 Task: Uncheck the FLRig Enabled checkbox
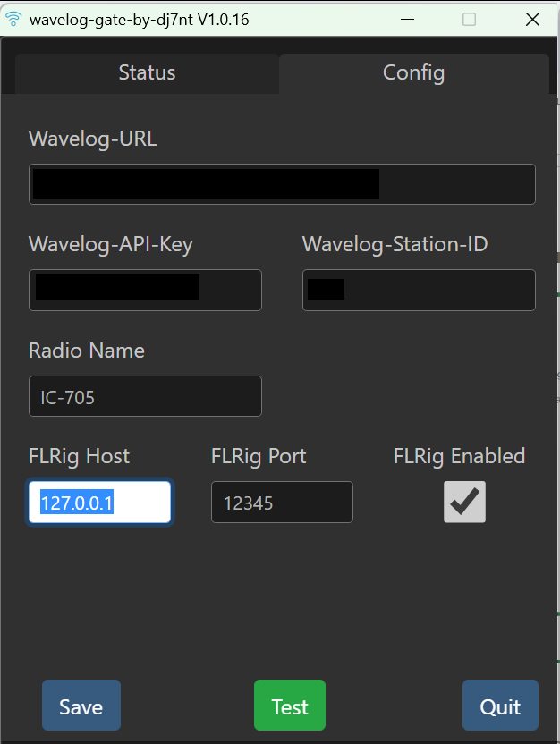point(464,503)
